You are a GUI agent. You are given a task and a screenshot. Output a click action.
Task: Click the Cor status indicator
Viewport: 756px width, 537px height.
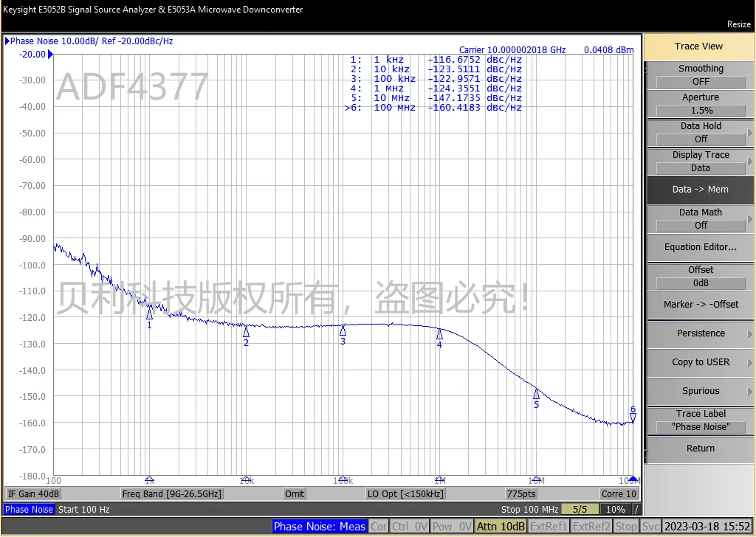379,527
